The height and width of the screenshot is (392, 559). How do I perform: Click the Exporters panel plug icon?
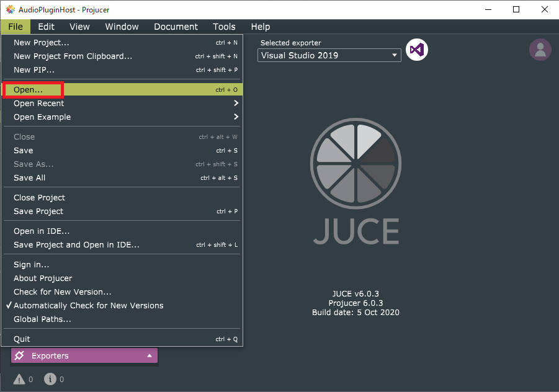20,355
